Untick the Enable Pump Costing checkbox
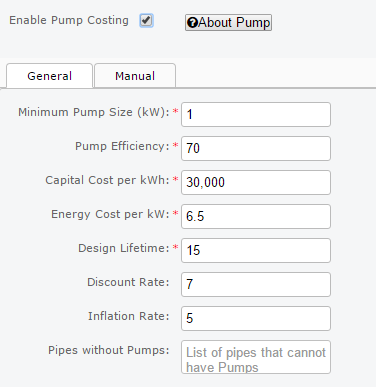Screen dimensions: 376x387 tap(146, 21)
